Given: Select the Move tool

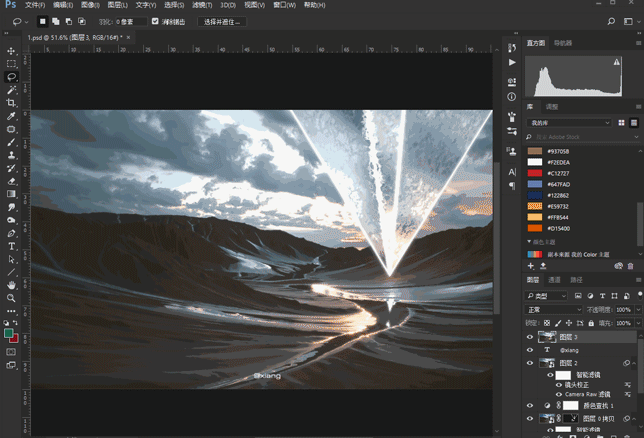Looking at the screenshot, I should [11, 51].
